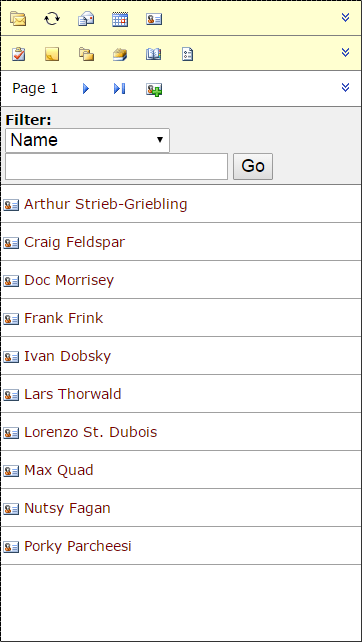Open the mail inbox folder icon
This screenshot has height=642, width=362.
coord(18,19)
